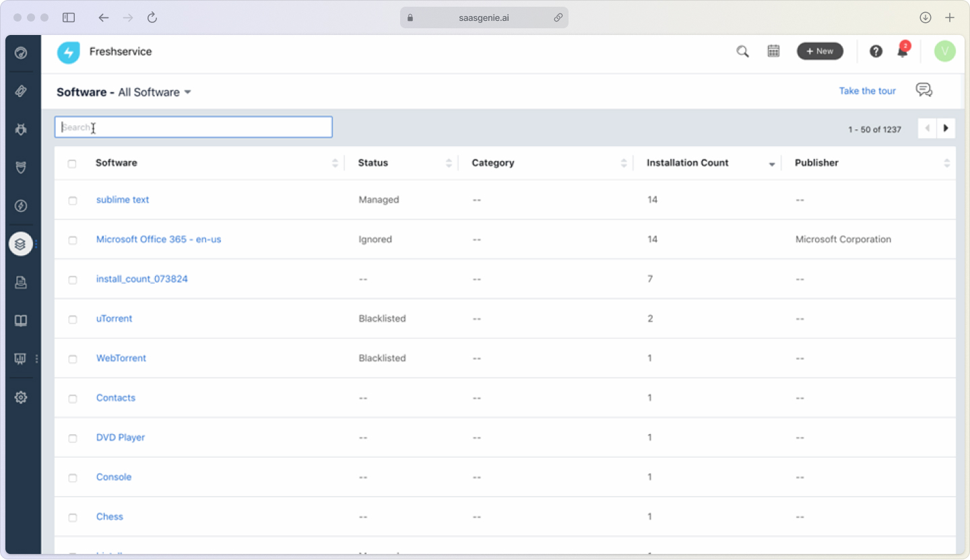This screenshot has height=560, width=970.
Task: Go back in browser
Action: click(103, 17)
